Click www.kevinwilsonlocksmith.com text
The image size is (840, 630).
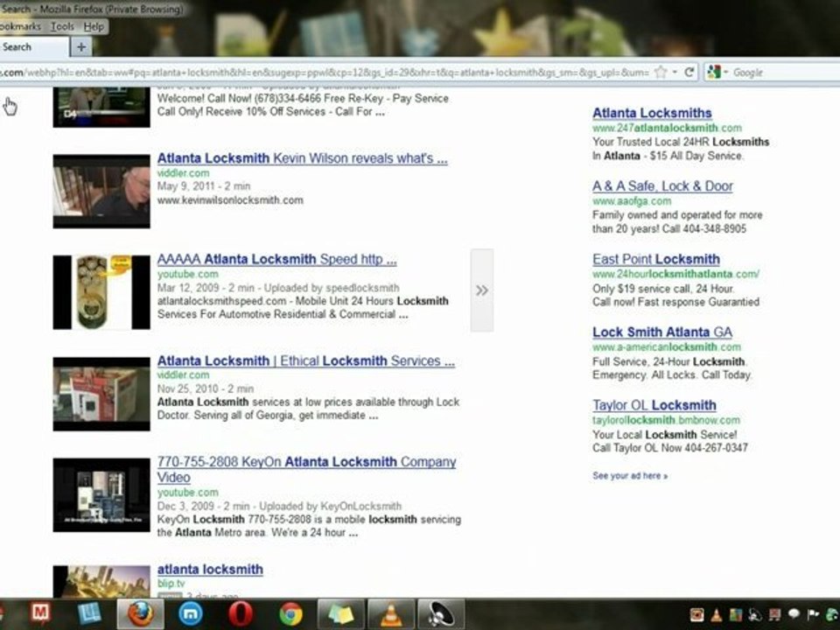[x=230, y=200]
